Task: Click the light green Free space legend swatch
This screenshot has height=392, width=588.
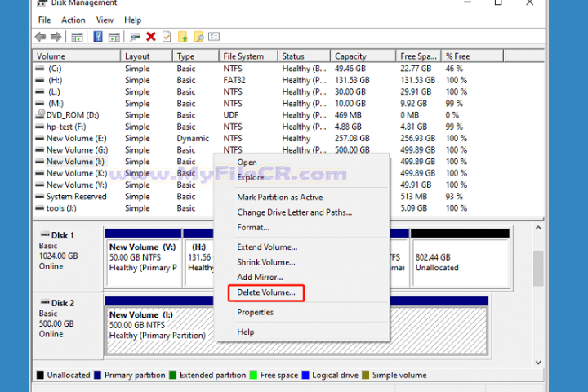Action: coord(253,375)
